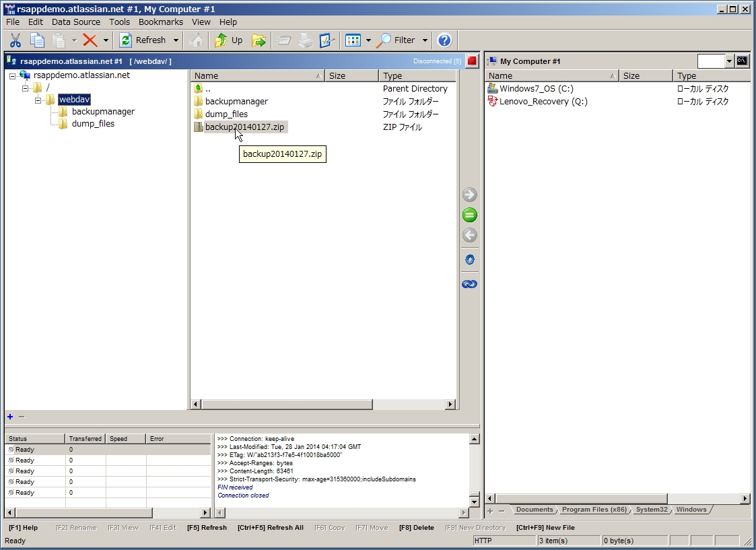Click the Paste clipboard toolbar icon
The width and height of the screenshot is (756, 550).
[59, 40]
